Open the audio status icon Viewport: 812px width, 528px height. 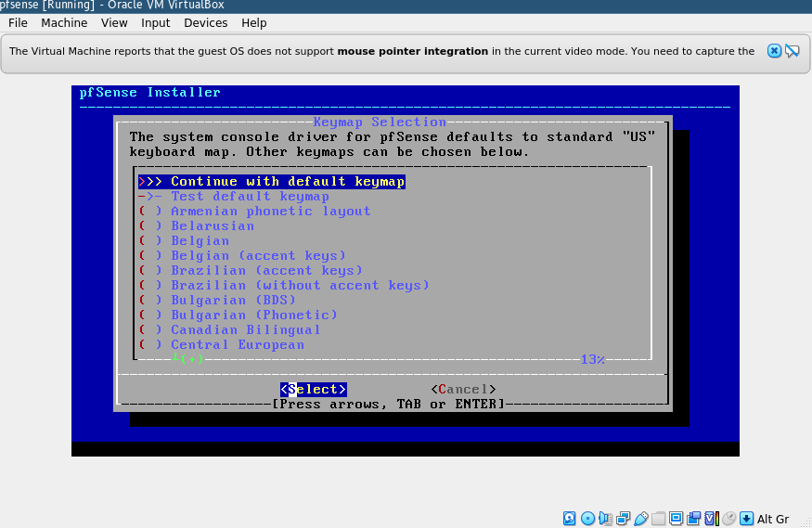coord(605,518)
